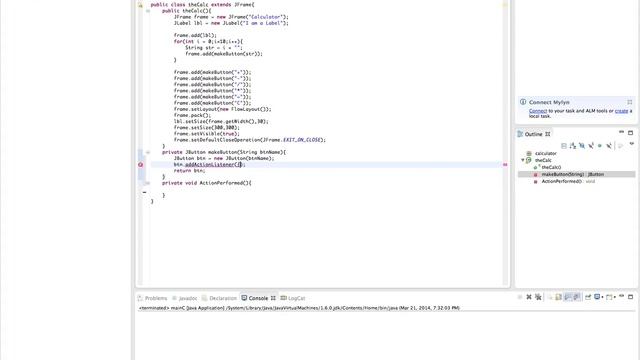Click the terminated mainC launch description

click(299, 308)
